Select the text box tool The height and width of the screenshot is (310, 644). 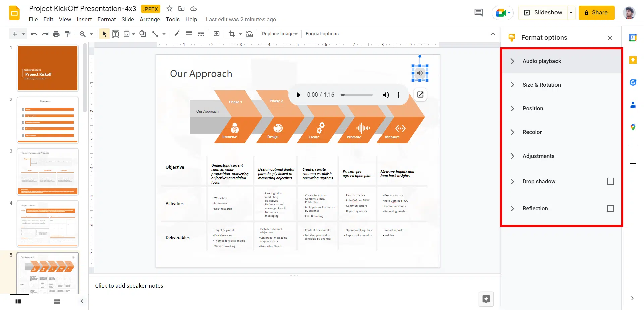(x=116, y=34)
